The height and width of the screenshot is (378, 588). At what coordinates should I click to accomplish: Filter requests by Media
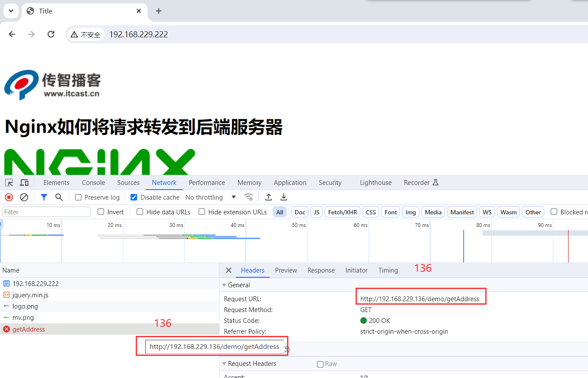433,212
